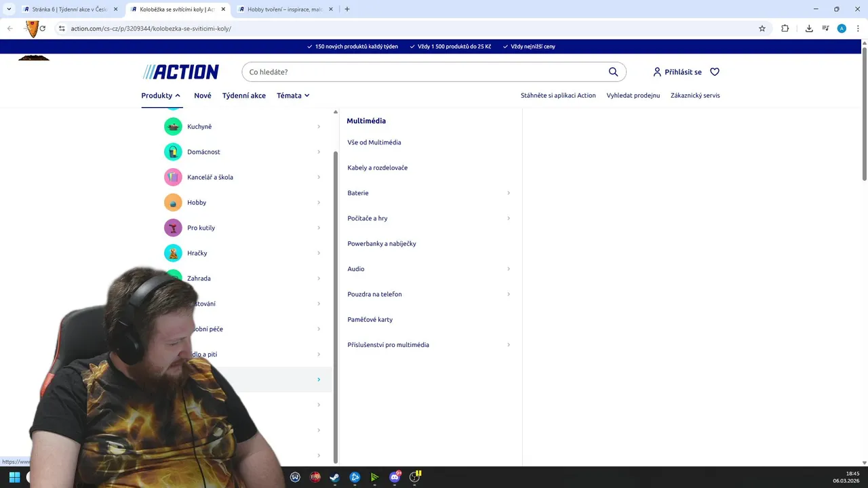Open Vše od Multimédia link

point(374,142)
